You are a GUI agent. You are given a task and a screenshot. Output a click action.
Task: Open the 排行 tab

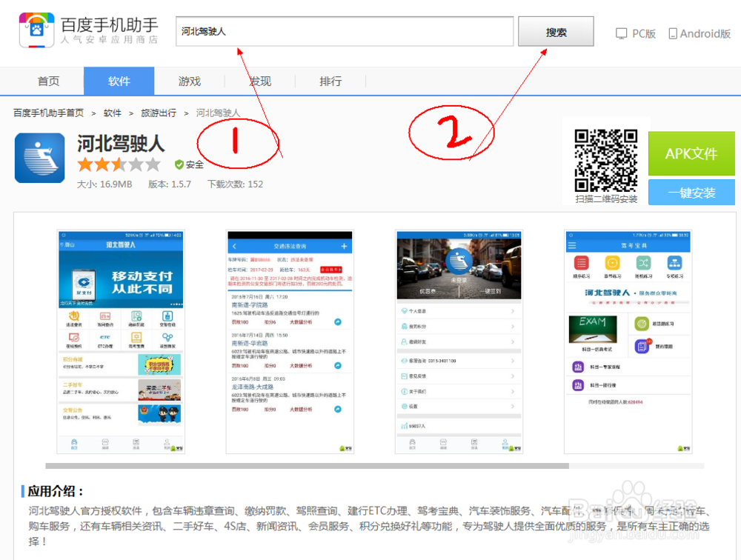[330, 81]
